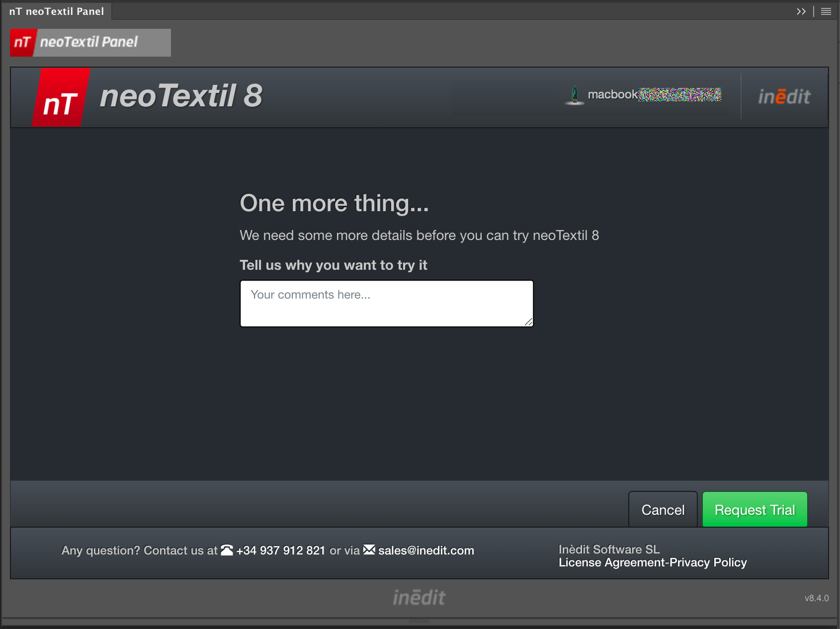Grab the textarea resize handle corner

coord(528,322)
